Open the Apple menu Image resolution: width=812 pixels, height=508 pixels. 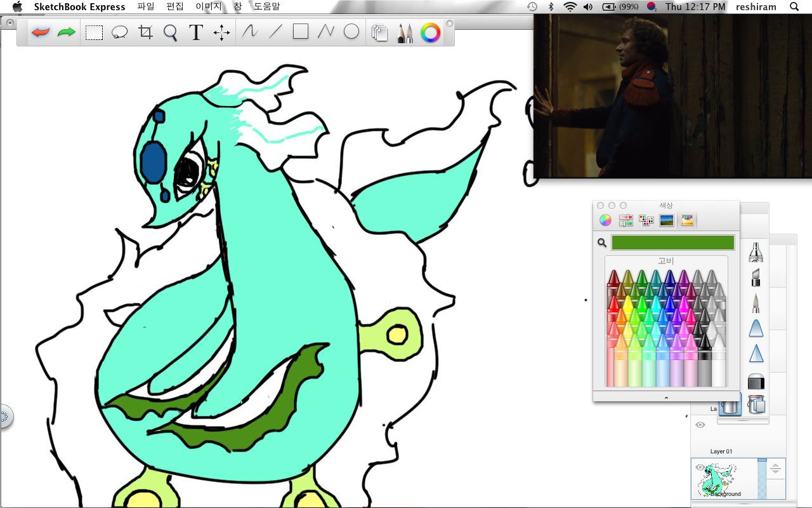[17, 6]
